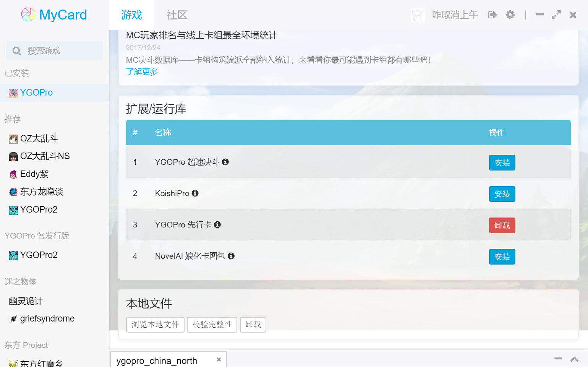This screenshot has width=588, height=367.
Task: Close the ygopro_china_north chat tab
Action: point(219,359)
